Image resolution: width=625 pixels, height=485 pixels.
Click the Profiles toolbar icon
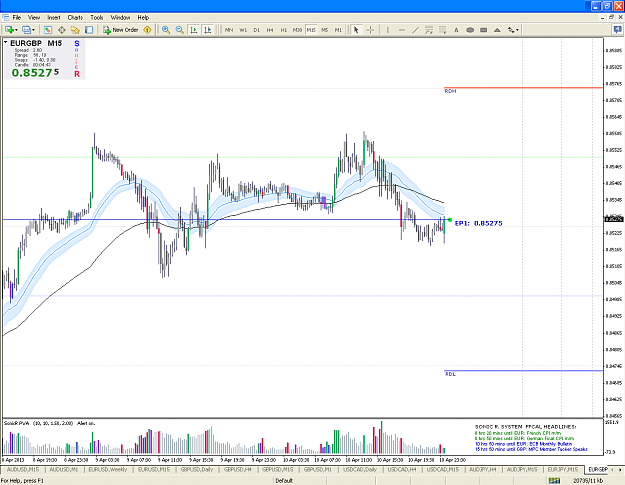(x=26, y=30)
